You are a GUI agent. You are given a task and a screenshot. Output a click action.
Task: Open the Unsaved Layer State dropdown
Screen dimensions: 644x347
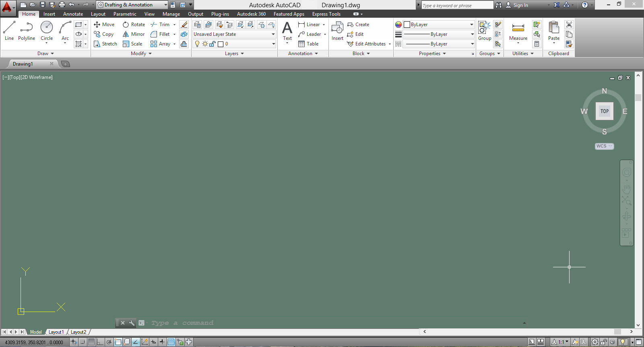[234, 34]
